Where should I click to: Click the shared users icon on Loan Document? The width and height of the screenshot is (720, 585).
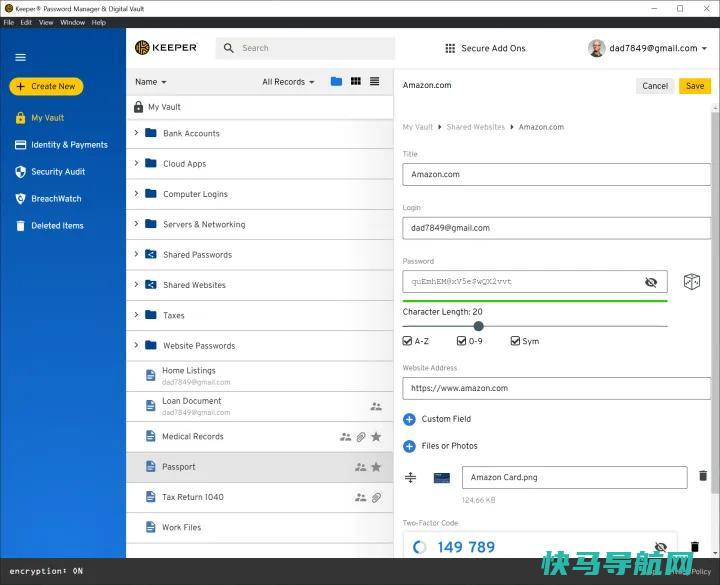(x=376, y=406)
